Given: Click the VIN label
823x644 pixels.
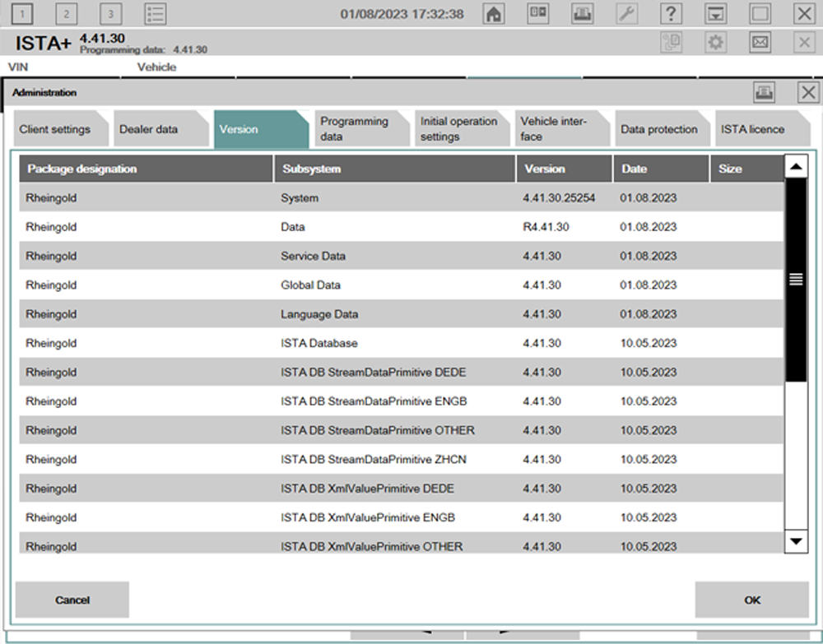Looking at the screenshot, I should point(18,67).
